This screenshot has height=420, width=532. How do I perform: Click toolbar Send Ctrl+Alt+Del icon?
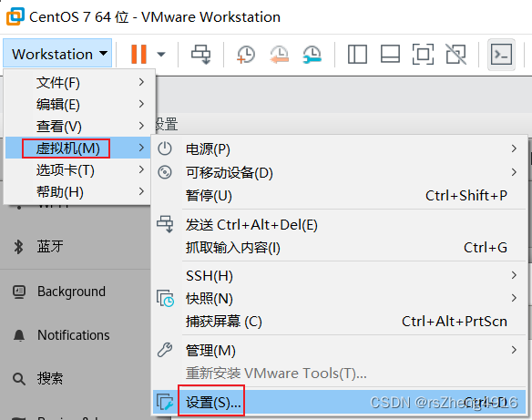[x=200, y=54]
